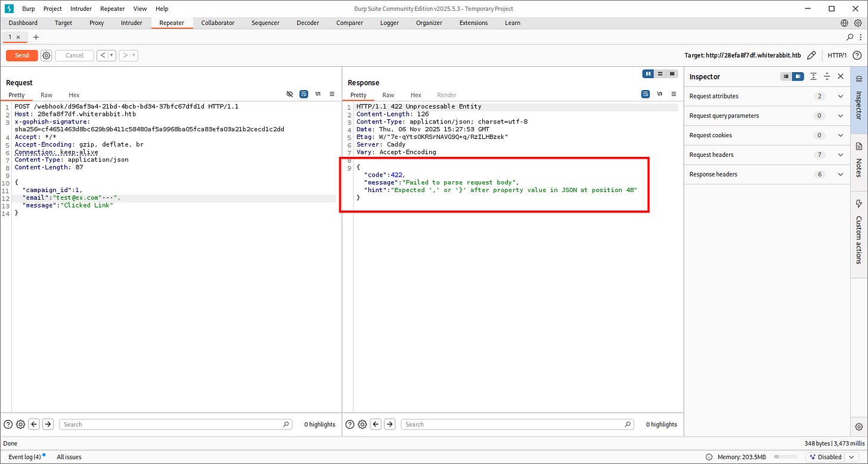Open the history back dropdown arrow

click(x=111, y=55)
